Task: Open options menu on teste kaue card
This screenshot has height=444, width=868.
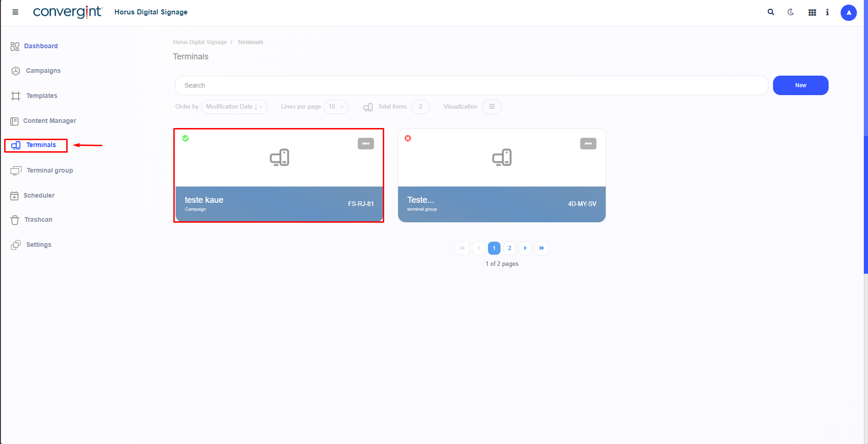Action: (x=366, y=144)
